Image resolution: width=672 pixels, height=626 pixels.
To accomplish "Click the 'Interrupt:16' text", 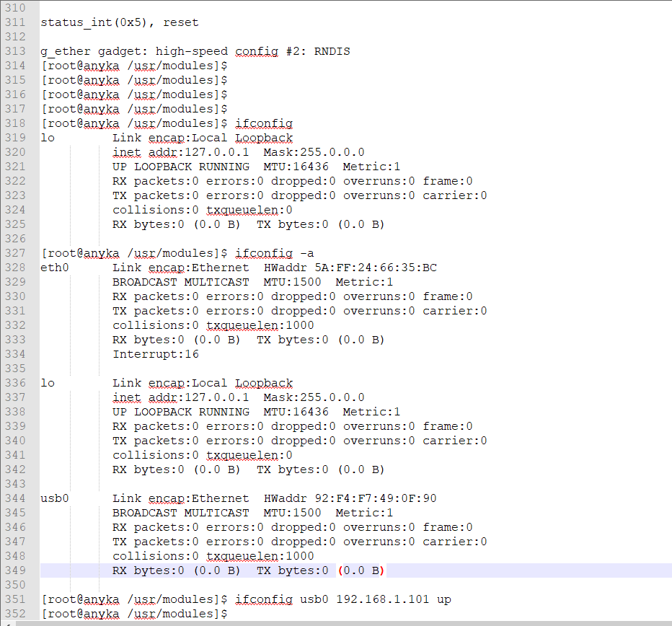I will [156, 354].
